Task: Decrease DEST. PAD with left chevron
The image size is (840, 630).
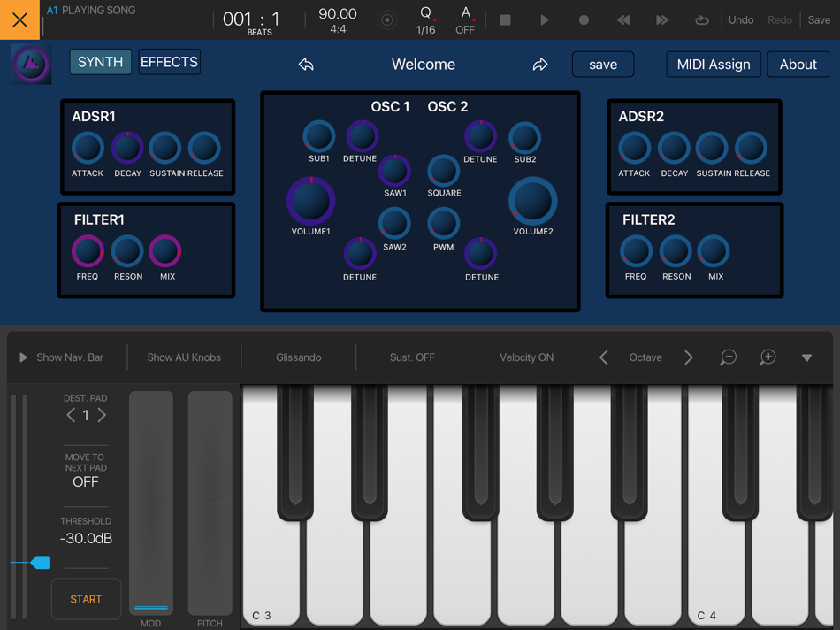Action: (71, 415)
